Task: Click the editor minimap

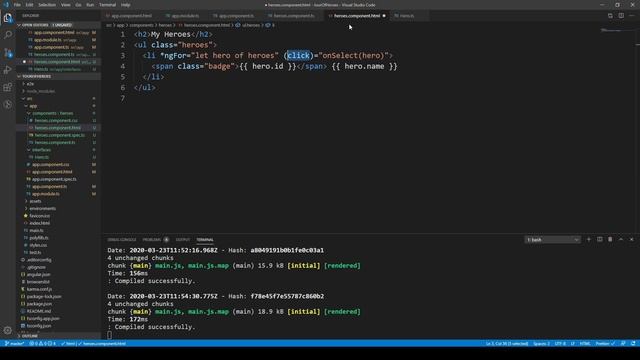Action: click(x=616, y=31)
